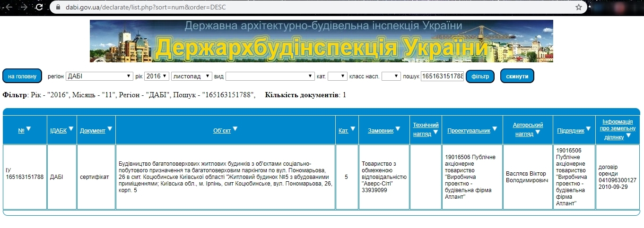Click sort arrow next to Об'єкт header

[x=235, y=128]
